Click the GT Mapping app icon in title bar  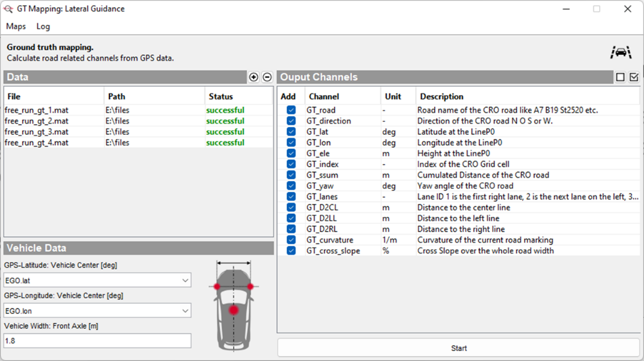click(x=8, y=9)
